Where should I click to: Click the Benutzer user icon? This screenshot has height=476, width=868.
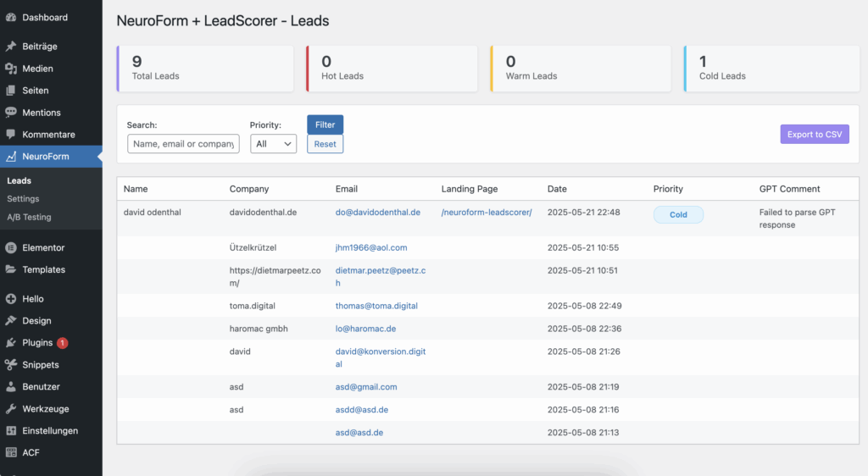pos(10,386)
